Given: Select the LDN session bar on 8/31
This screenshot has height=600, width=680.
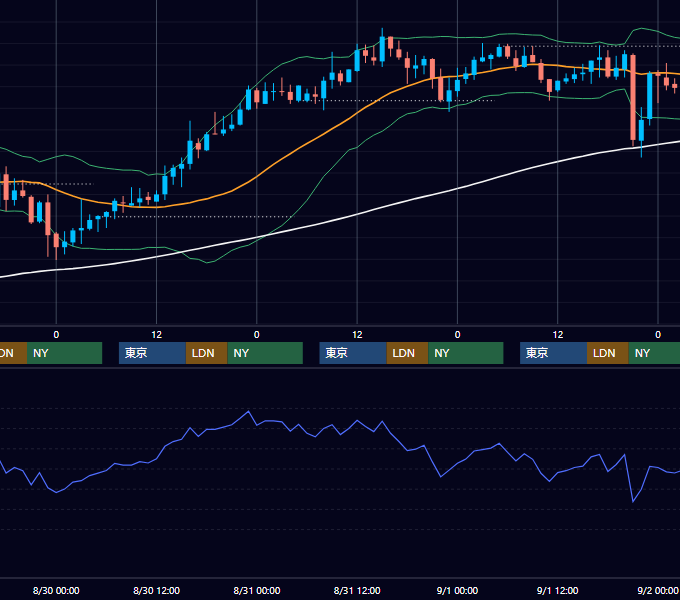Looking at the screenshot, I should [x=407, y=353].
